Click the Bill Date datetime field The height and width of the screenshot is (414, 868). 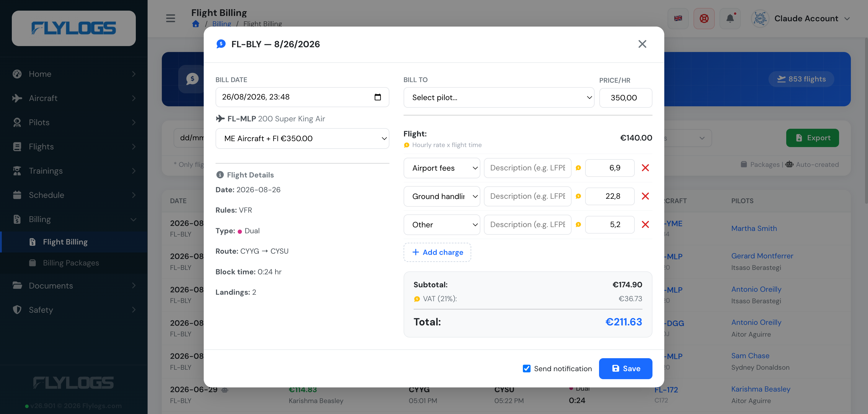click(302, 97)
